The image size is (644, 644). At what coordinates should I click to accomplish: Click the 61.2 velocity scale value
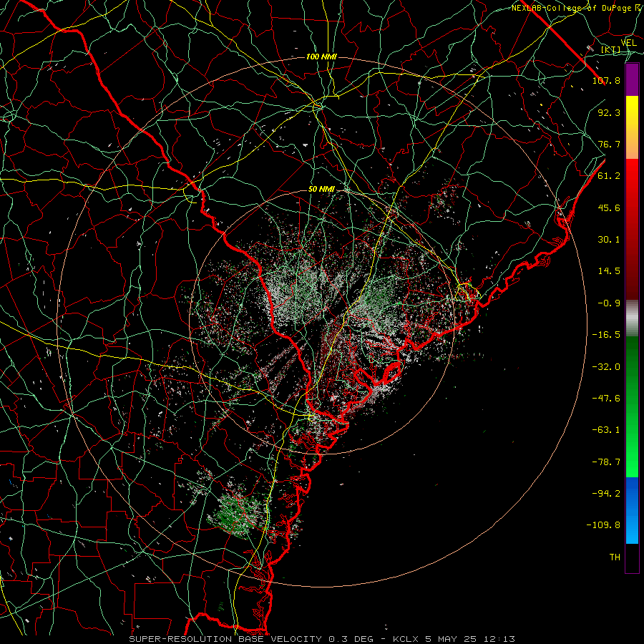tap(609, 176)
